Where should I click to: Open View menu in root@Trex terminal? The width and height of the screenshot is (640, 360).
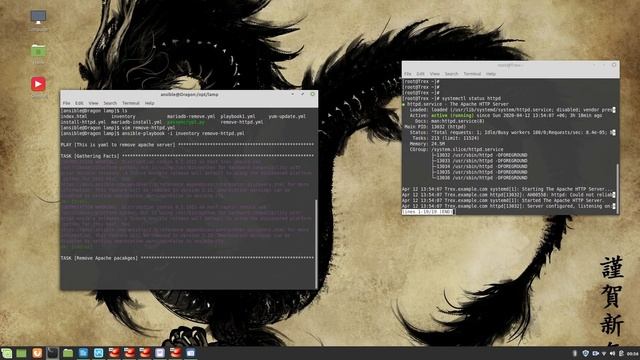[x=435, y=74]
